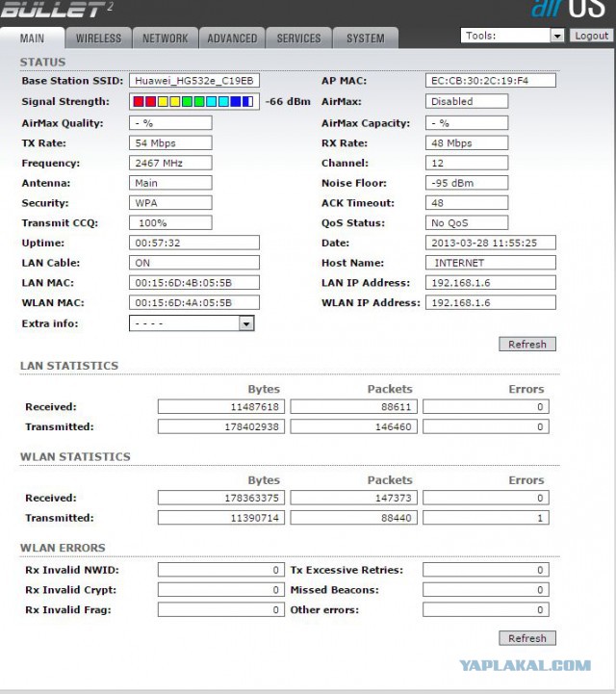Click the AirMax Capacity field
This screenshot has width=616, height=694.
coord(467,122)
